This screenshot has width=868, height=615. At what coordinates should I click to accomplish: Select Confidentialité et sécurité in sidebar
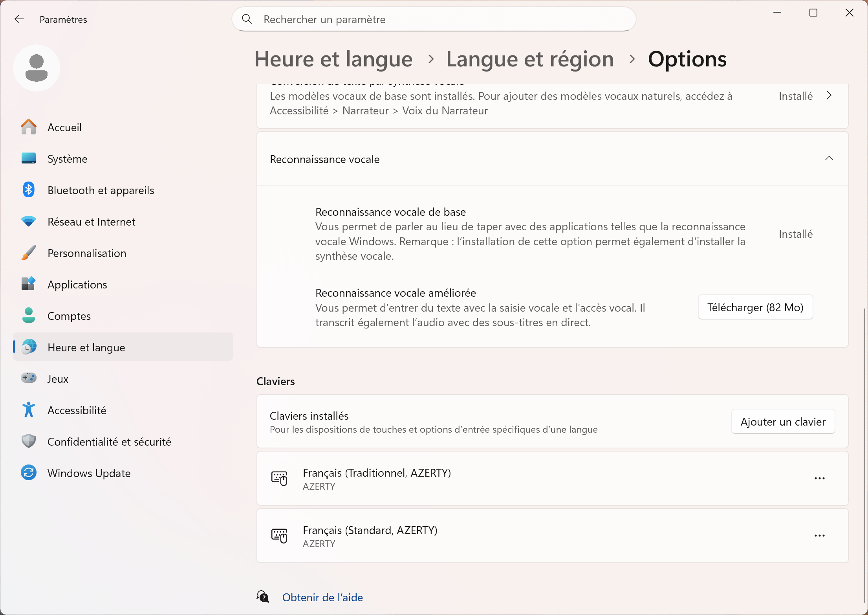pyautogui.click(x=109, y=442)
